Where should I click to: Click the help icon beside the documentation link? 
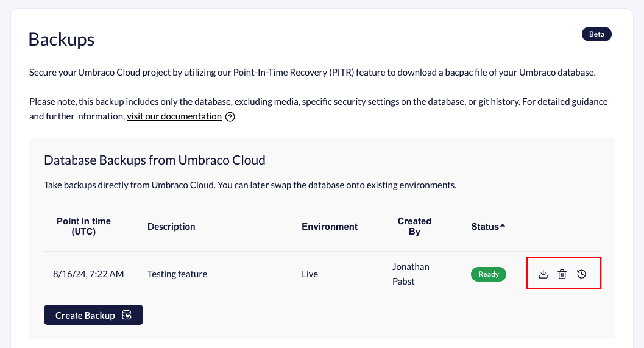tap(230, 116)
